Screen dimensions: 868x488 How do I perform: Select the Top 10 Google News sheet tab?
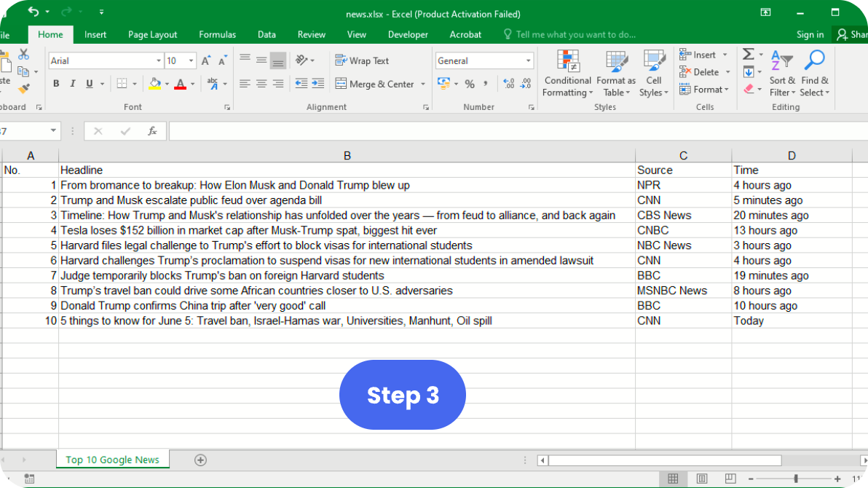[x=112, y=460]
